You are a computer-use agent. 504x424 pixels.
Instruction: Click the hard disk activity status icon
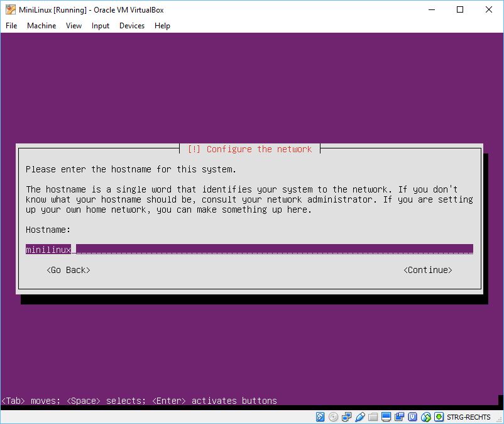point(320,417)
